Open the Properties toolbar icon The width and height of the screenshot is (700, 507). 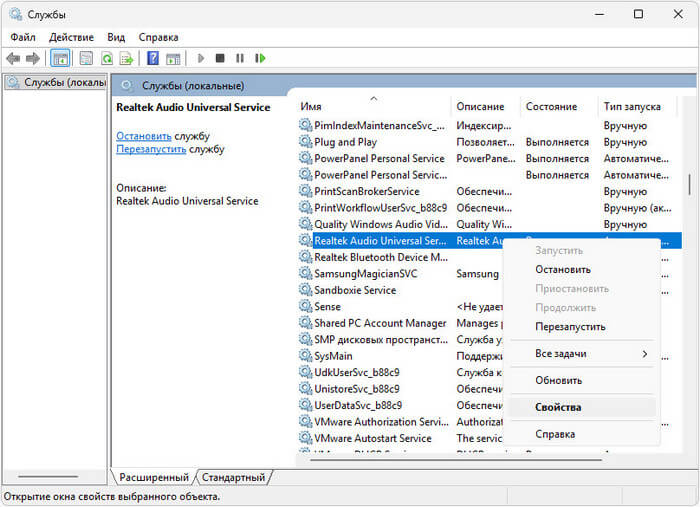tap(86, 59)
